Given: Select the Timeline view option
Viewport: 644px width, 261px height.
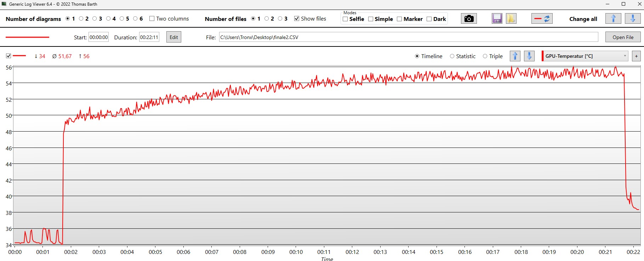Looking at the screenshot, I should (x=417, y=56).
